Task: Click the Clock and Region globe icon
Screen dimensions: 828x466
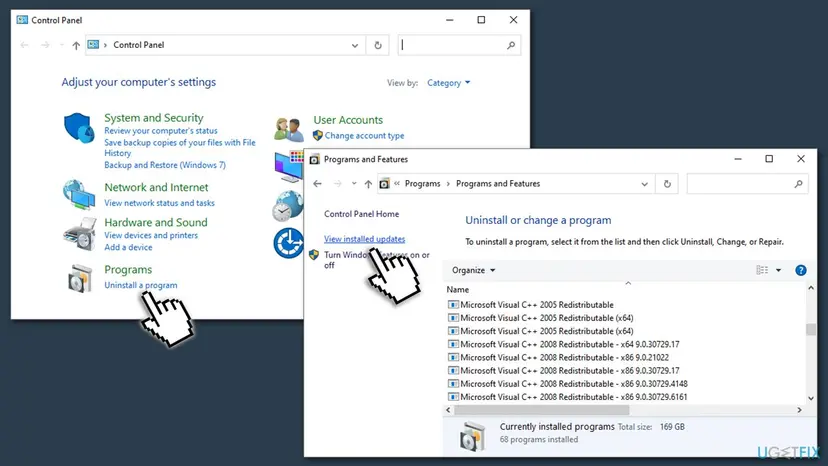Action: [288, 206]
